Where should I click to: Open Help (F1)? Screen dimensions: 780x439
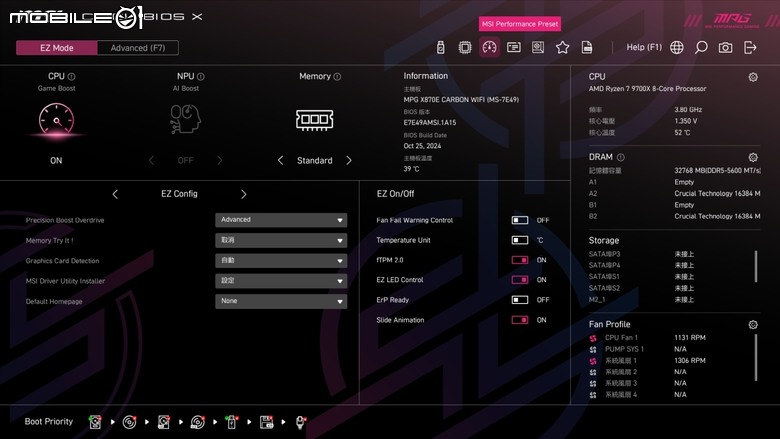(644, 47)
